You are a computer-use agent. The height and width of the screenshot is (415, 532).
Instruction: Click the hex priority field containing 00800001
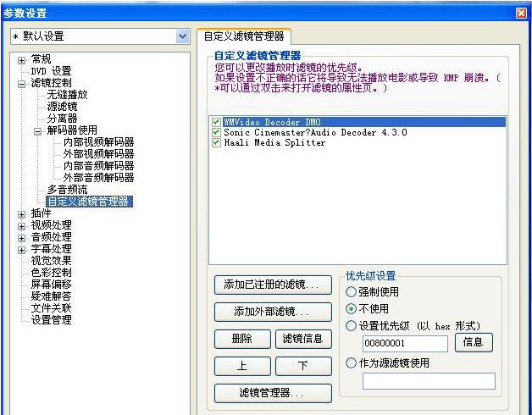pos(404,343)
